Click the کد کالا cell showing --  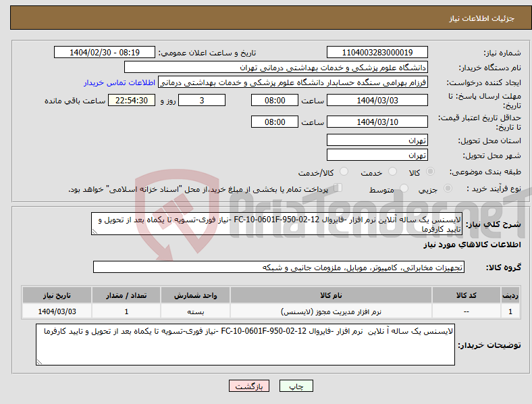467,311
